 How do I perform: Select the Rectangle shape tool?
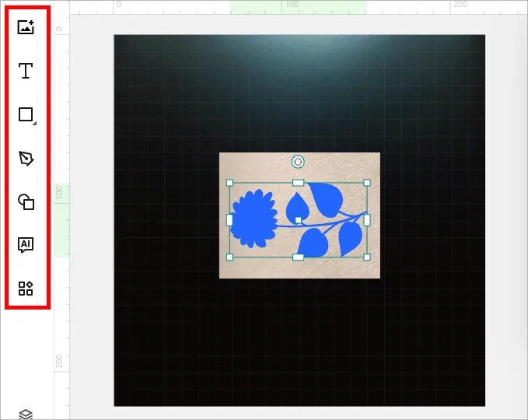tap(26, 114)
